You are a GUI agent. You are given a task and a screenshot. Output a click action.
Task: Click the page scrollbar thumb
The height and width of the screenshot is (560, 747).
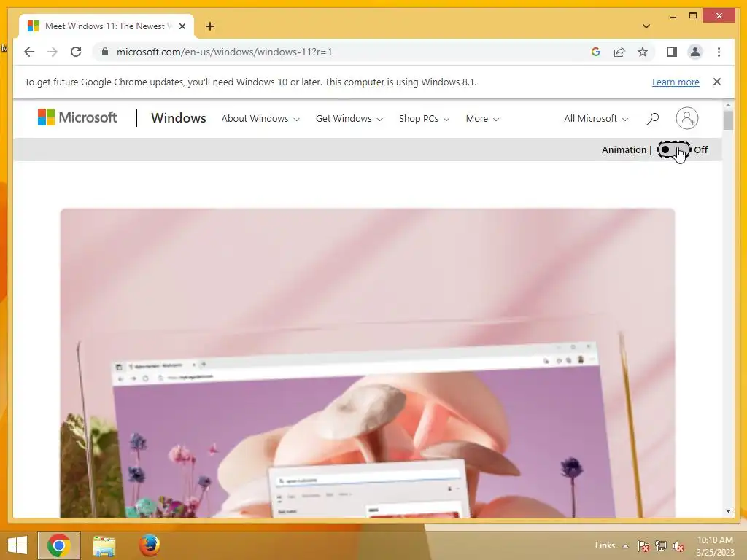728,120
